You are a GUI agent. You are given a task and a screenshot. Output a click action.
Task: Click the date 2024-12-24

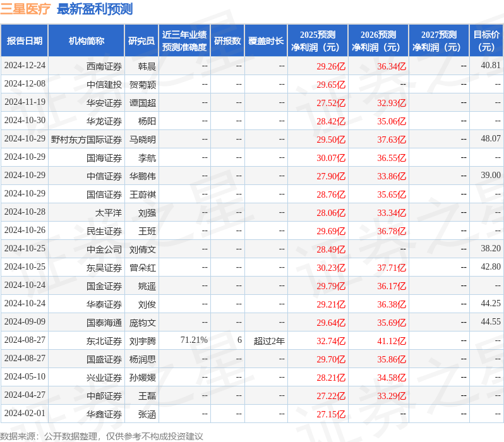click(25, 65)
